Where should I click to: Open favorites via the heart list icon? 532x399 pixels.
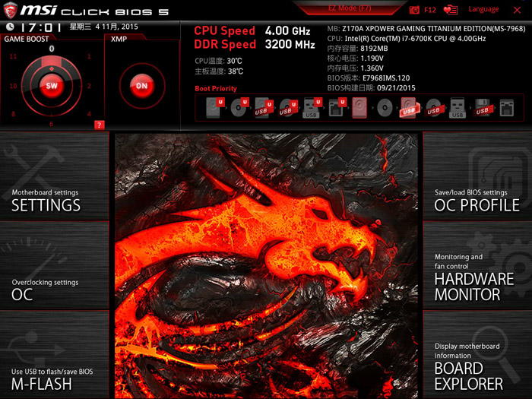(451, 10)
